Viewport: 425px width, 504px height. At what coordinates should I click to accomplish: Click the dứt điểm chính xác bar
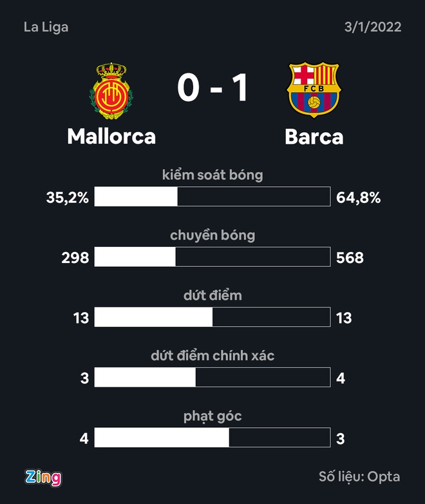tap(212, 378)
